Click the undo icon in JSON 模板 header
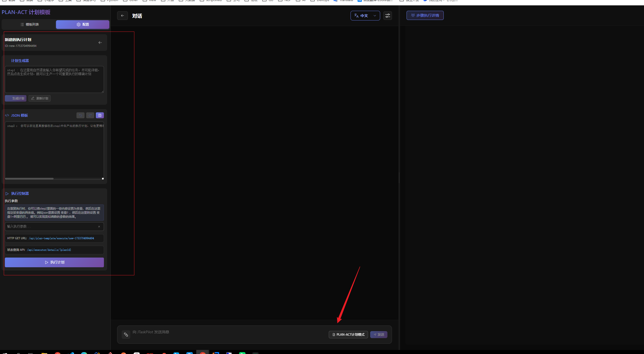Image resolution: width=644 pixels, height=354 pixels. 80,115
